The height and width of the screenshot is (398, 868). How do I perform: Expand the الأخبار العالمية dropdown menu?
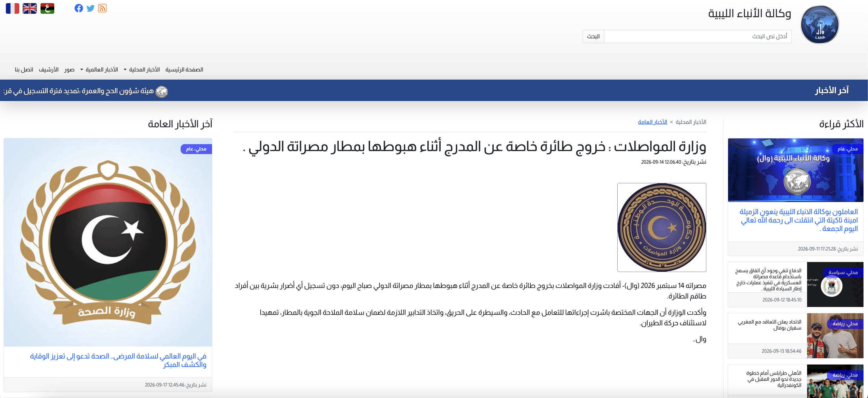point(99,69)
